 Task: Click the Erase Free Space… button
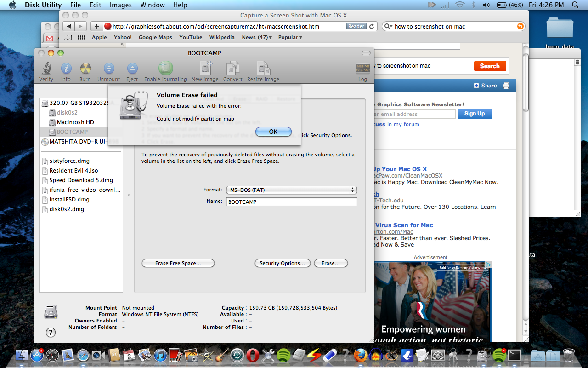(x=178, y=263)
